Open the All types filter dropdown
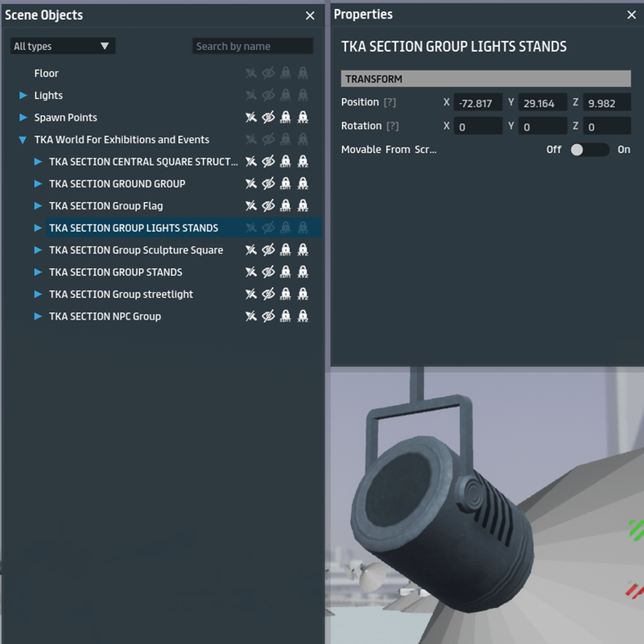The height and width of the screenshot is (644, 644). click(62, 47)
